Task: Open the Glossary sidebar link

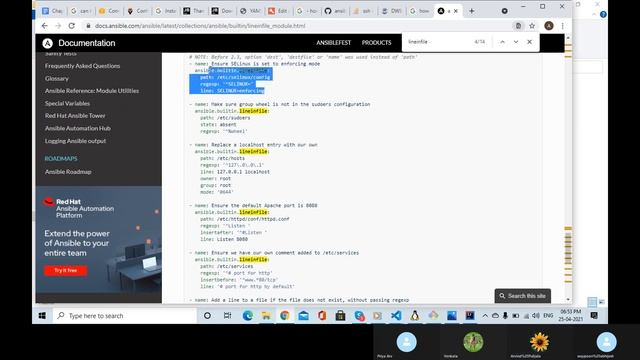Action: pos(57,78)
